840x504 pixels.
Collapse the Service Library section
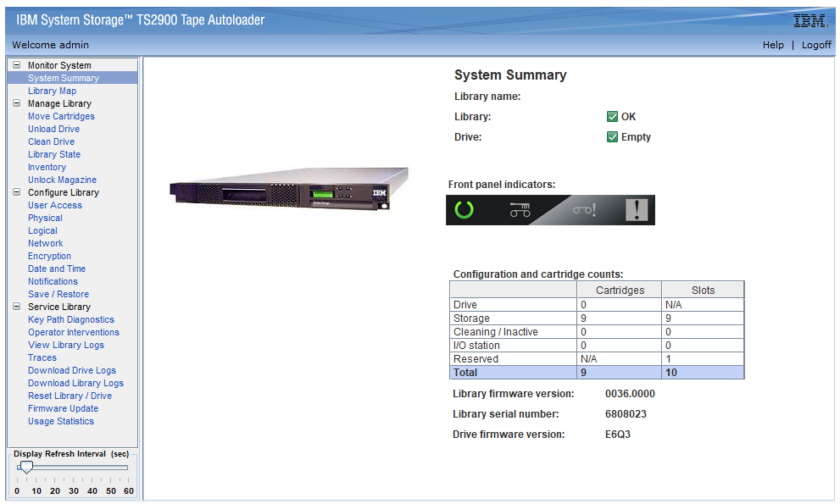(17, 307)
